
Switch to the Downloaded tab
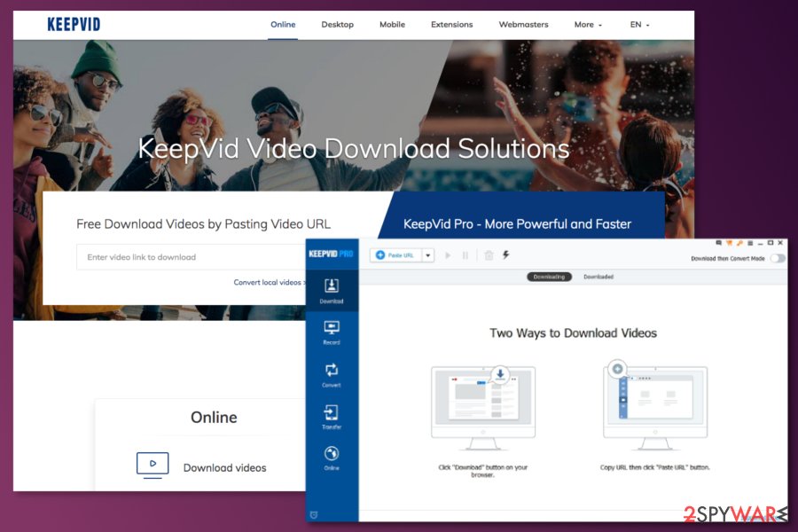coord(598,277)
